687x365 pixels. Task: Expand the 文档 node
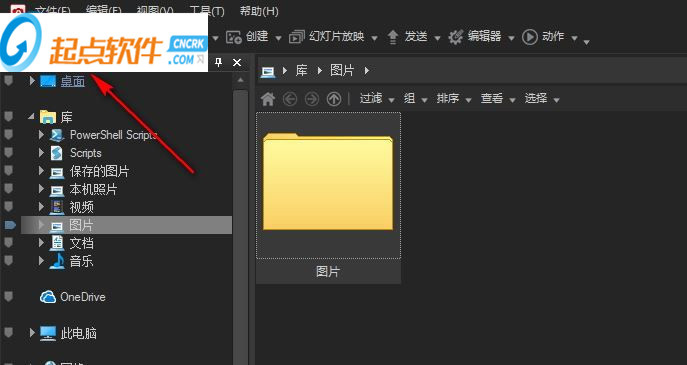click(42, 243)
